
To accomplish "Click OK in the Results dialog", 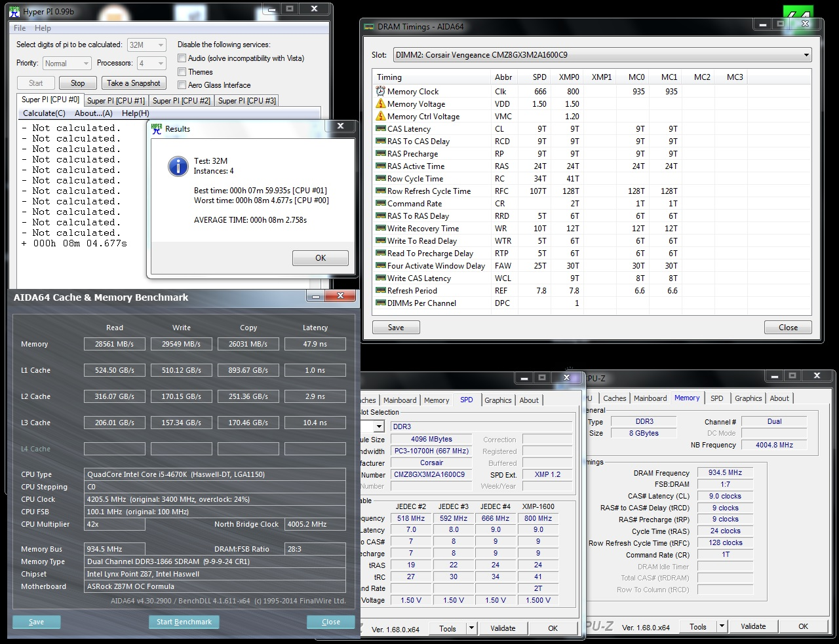I will pos(321,258).
